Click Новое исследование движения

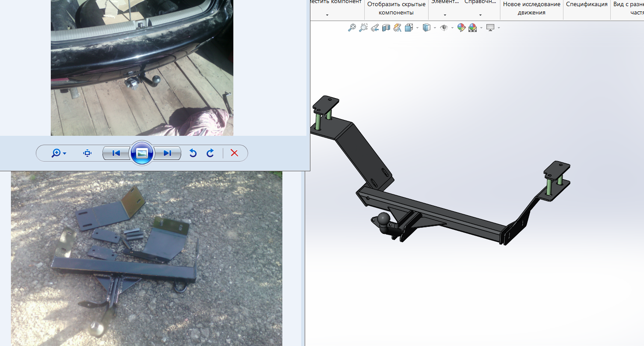531,8
